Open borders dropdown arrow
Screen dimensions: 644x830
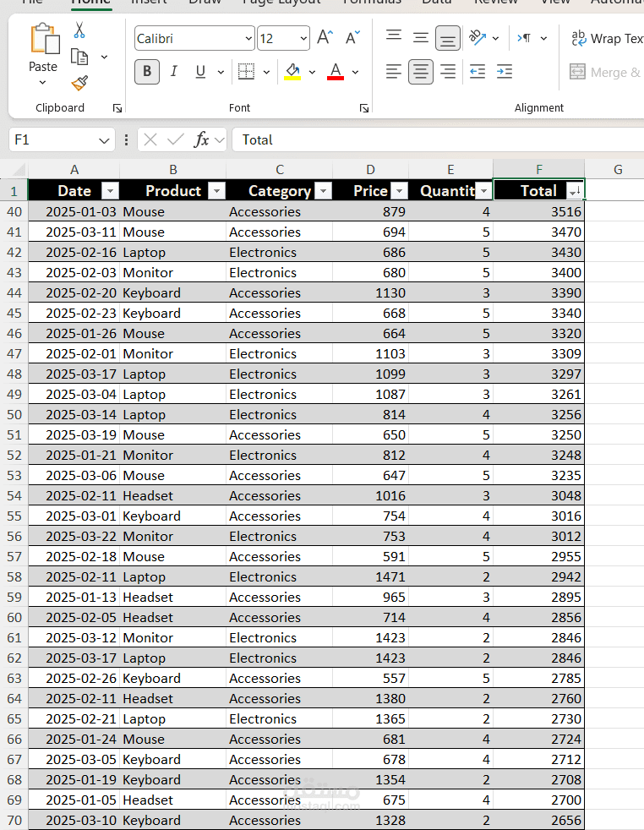[267, 72]
